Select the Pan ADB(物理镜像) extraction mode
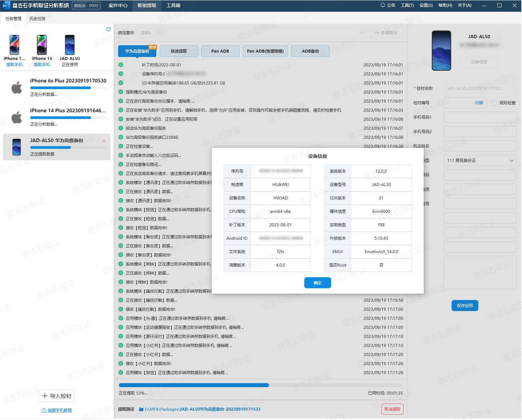 point(265,51)
